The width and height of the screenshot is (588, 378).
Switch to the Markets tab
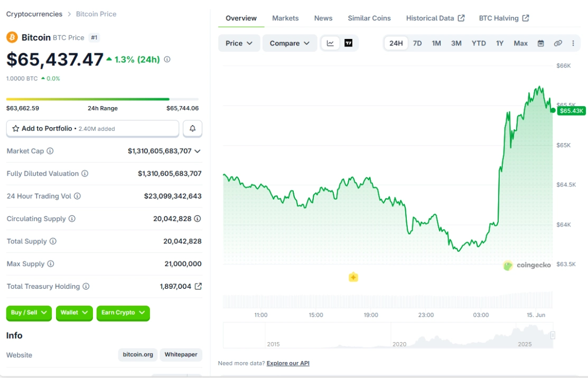(285, 18)
